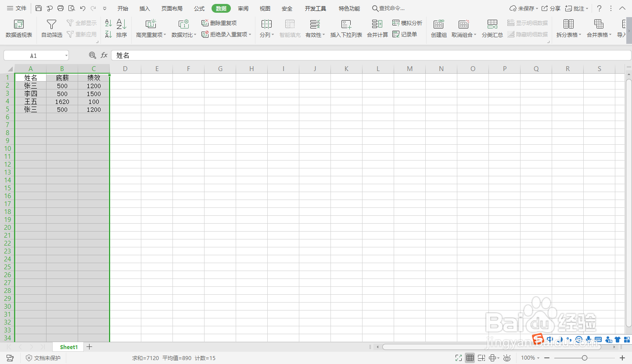
Task: Click the horizontal scrollbar
Action: (492, 347)
